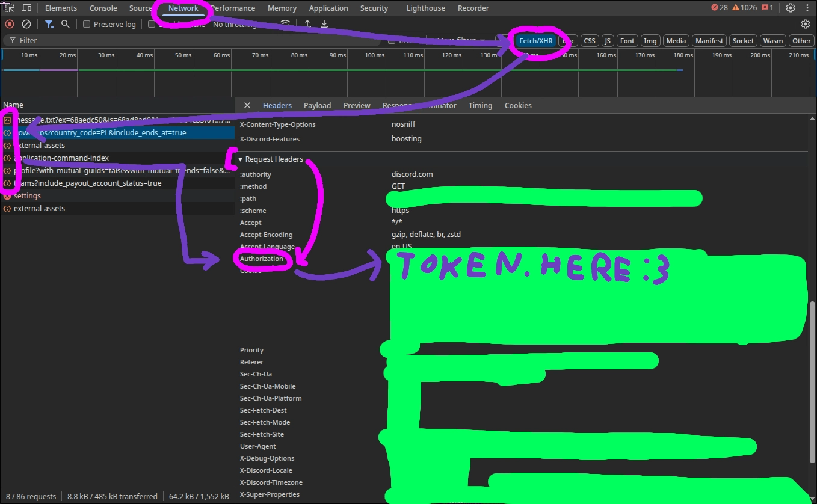Click the Font filter button
Screen dimensions: 817x504
tap(627, 41)
